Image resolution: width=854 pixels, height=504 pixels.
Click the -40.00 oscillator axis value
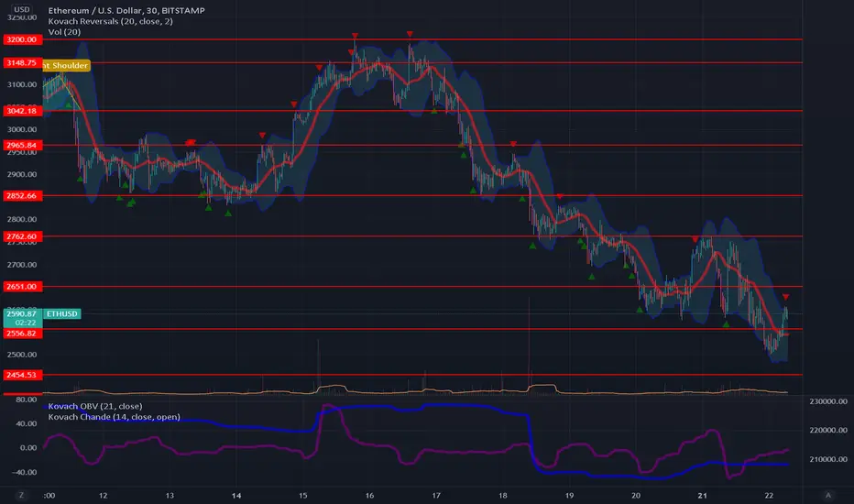[x=24, y=472]
